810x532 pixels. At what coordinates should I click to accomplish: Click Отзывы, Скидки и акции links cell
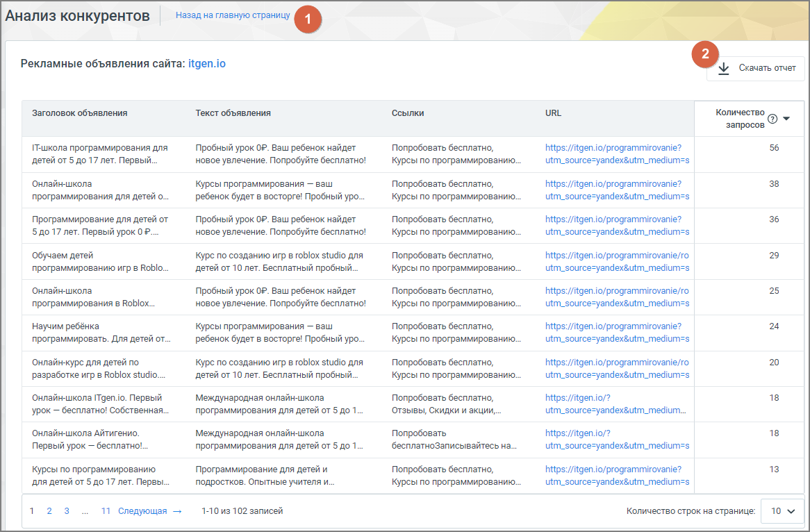(x=446, y=404)
